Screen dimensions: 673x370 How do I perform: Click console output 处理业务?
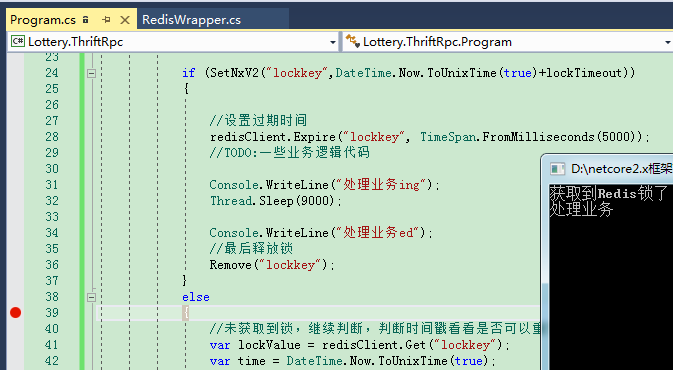(x=581, y=209)
